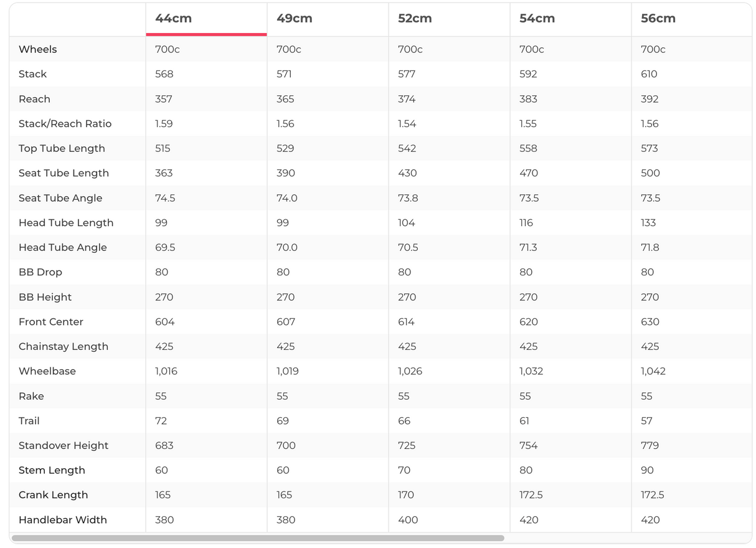Select the 44cm size column header
This screenshot has width=756, height=548.
[174, 19]
